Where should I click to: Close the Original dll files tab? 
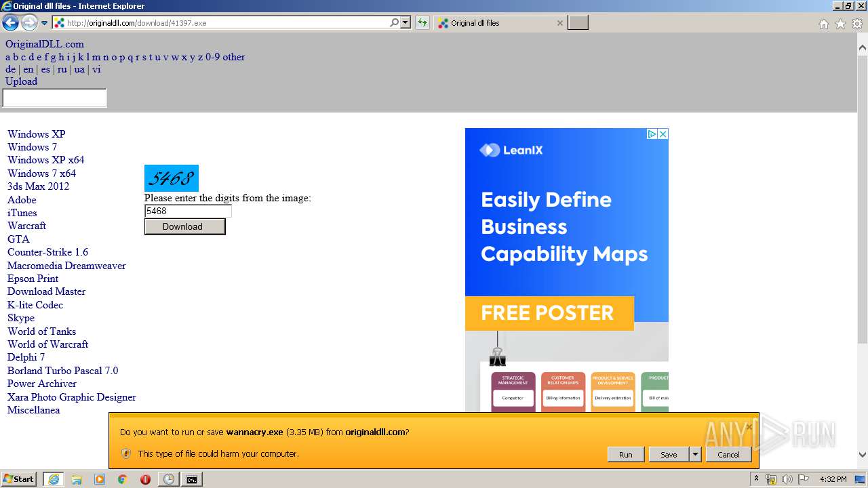pyautogui.click(x=559, y=23)
